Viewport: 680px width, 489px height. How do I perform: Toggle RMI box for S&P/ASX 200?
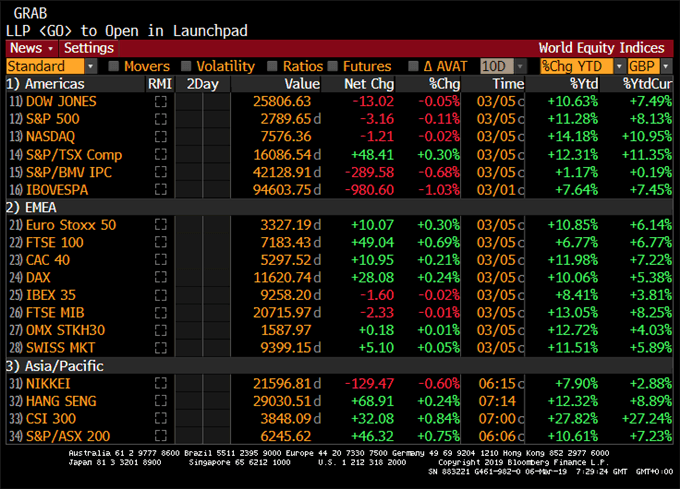click(160, 436)
